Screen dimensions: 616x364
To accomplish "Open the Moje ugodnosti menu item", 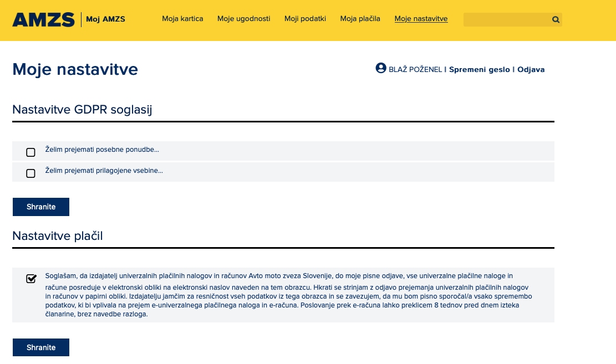I will tap(243, 19).
